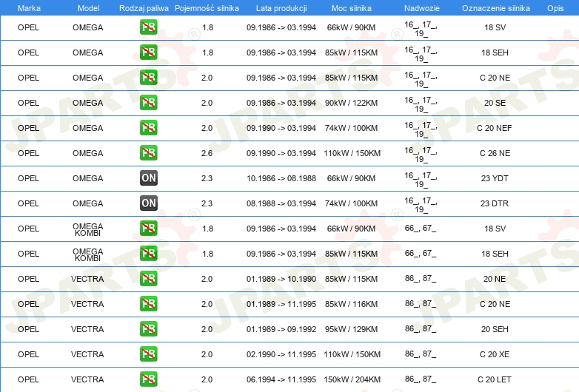Click OPEL make in C 20 XE row
This screenshot has width=579, height=392.
coord(28,354)
